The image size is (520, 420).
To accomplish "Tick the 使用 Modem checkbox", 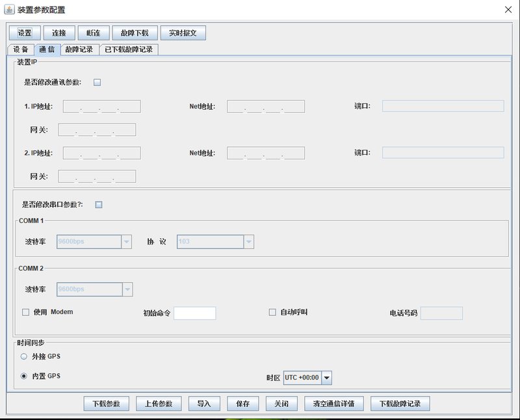I will tap(25, 312).
